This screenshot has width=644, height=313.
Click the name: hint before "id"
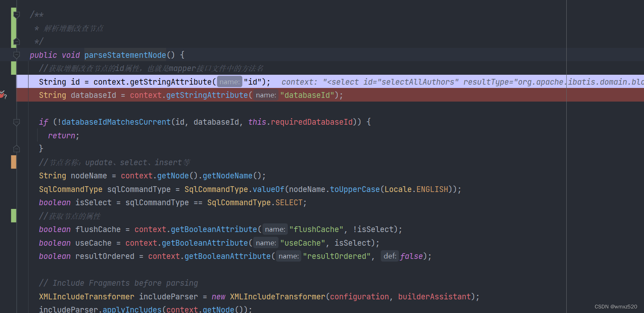229,82
